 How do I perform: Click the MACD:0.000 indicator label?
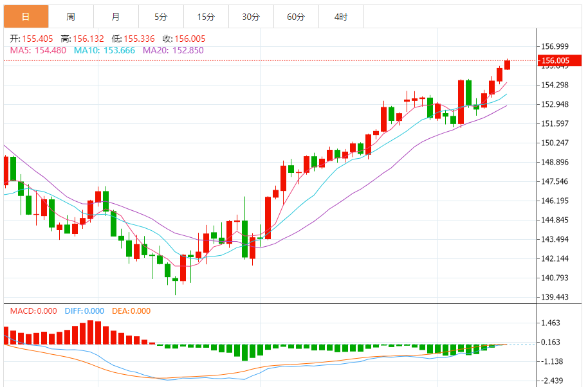click(x=33, y=311)
